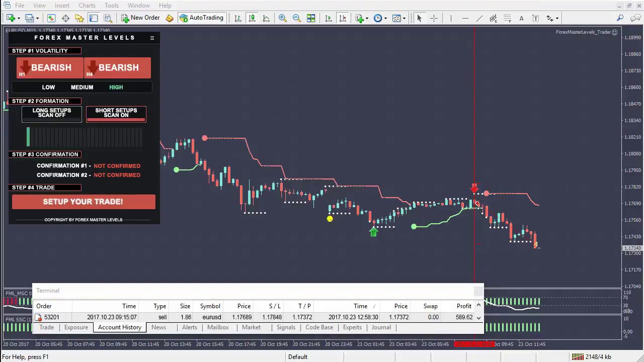Select the Text label tool (A)
644x362 pixels.
tap(521, 18)
